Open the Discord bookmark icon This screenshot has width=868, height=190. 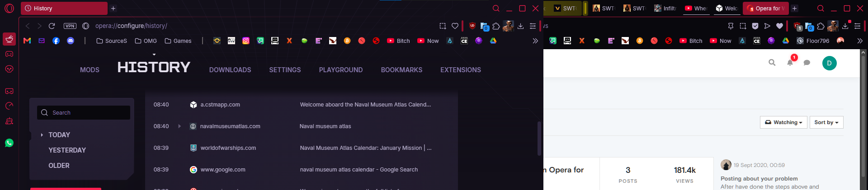coord(71,41)
